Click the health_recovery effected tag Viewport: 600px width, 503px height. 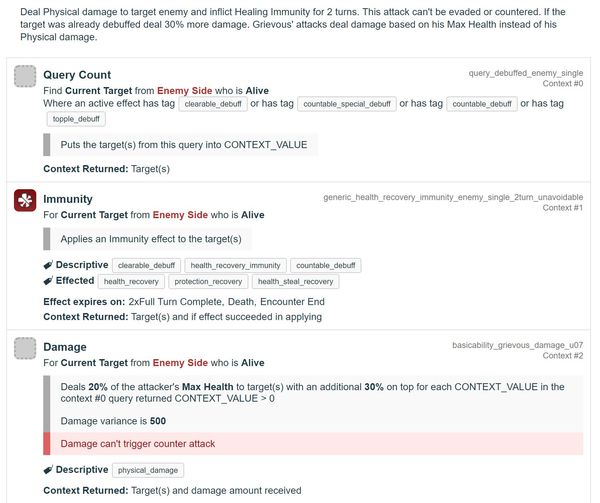point(131,282)
